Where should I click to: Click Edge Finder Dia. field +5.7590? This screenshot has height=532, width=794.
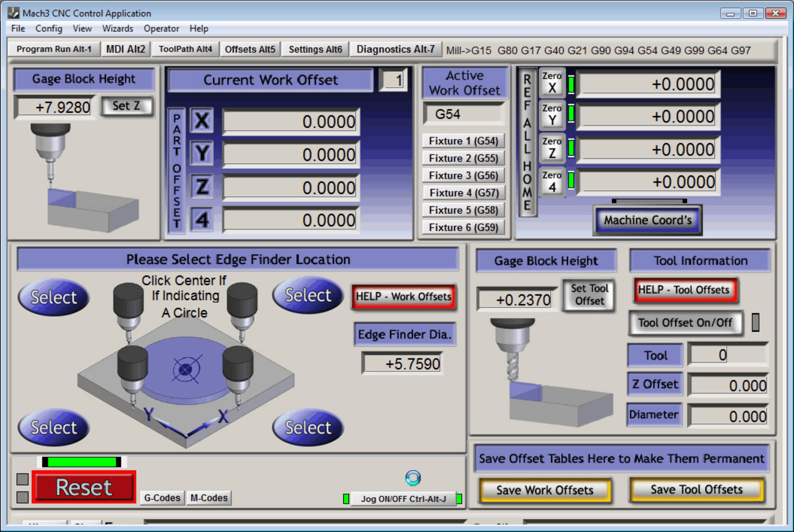403,364
